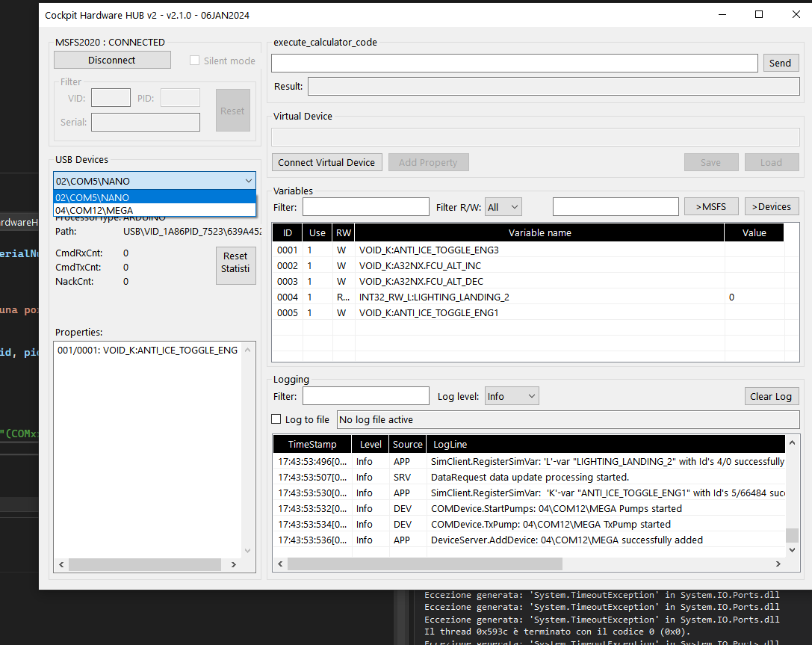The width and height of the screenshot is (812, 645).
Task: Click the disabled Add Property button
Action: coord(428,161)
